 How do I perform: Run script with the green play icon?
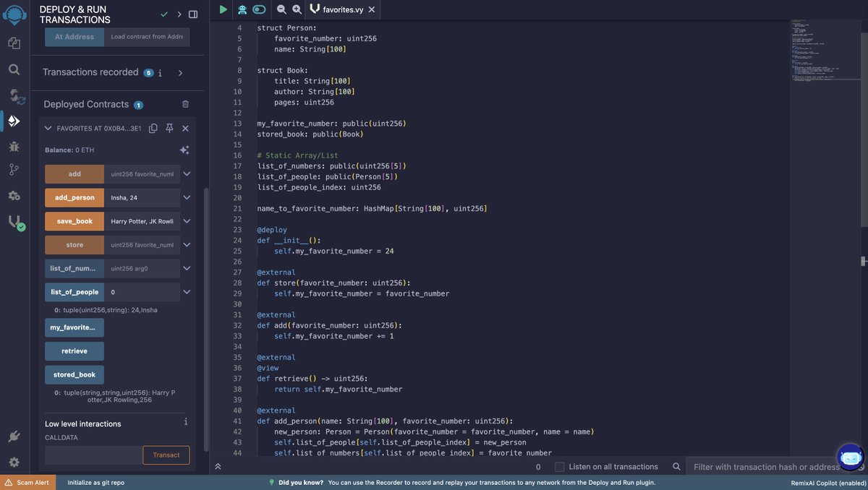click(x=224, y=9)
